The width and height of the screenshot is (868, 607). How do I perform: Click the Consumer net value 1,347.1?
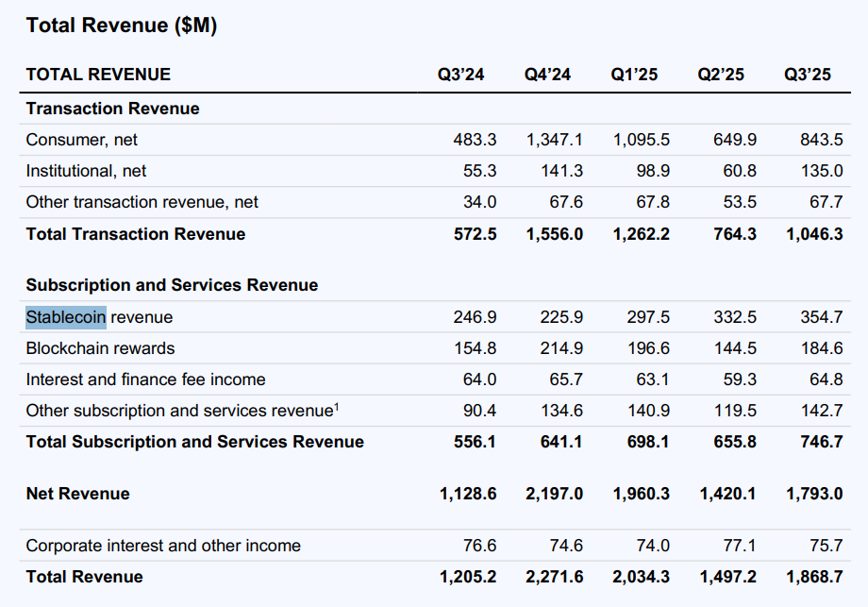[554, 140]
